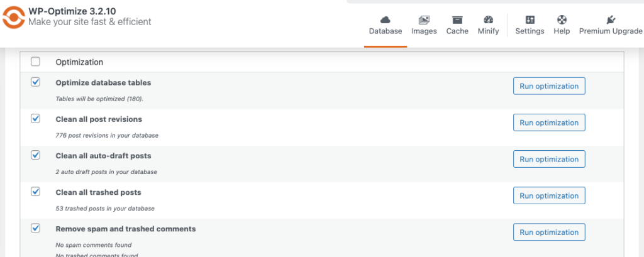Select the Images picture icon
Image resolution: width=644 pixels, height=257 pixels.
[424, 19]
